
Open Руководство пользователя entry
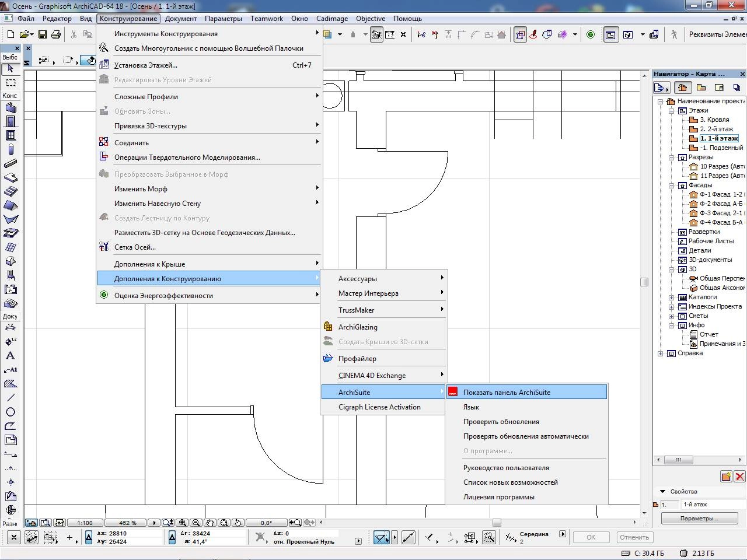(526, 468)
